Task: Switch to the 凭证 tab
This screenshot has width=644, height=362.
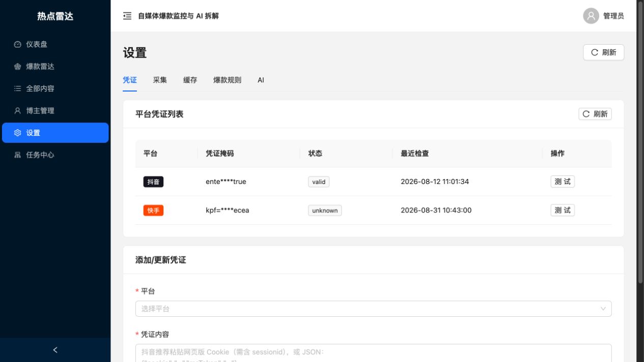Action: click(130, 80)
